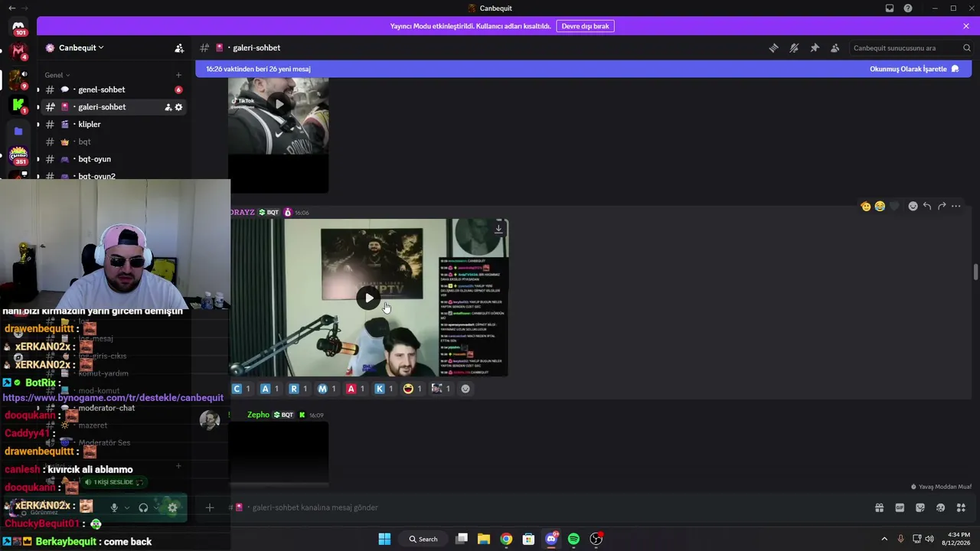The image size is (980, 551).
Task: Open gift icon in message bar
Action: pyautogui.click(x=879, y=507)
